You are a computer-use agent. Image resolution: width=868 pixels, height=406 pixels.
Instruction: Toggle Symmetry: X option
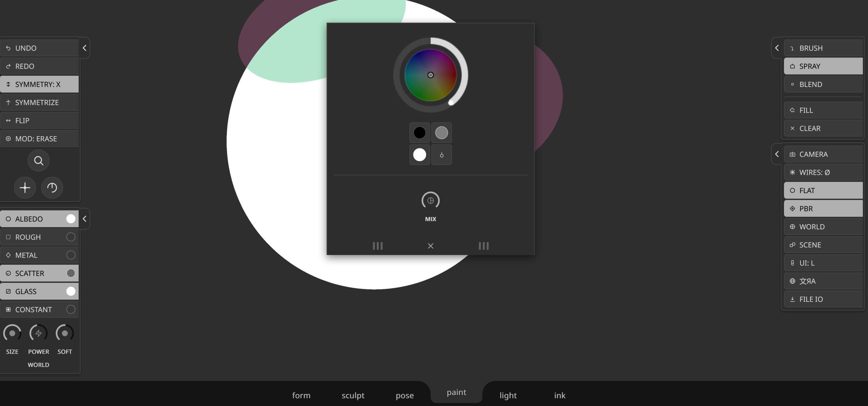(x=39, y=84)
